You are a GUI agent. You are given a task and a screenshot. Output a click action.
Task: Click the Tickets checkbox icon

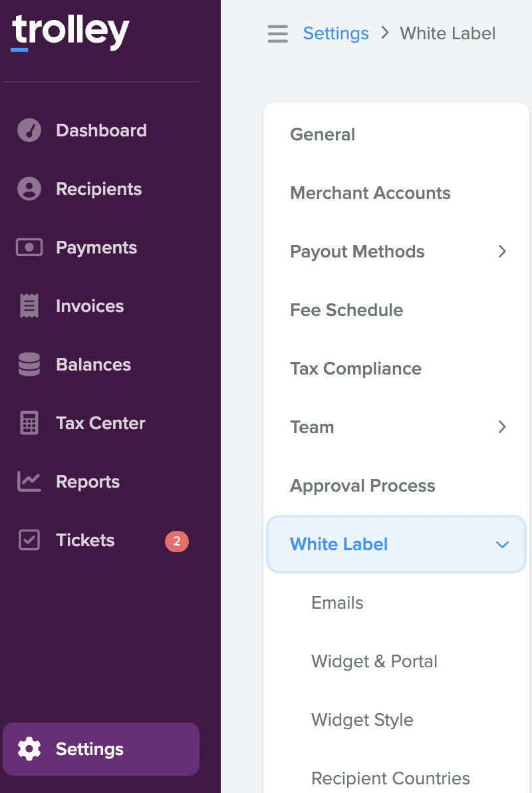28,540
